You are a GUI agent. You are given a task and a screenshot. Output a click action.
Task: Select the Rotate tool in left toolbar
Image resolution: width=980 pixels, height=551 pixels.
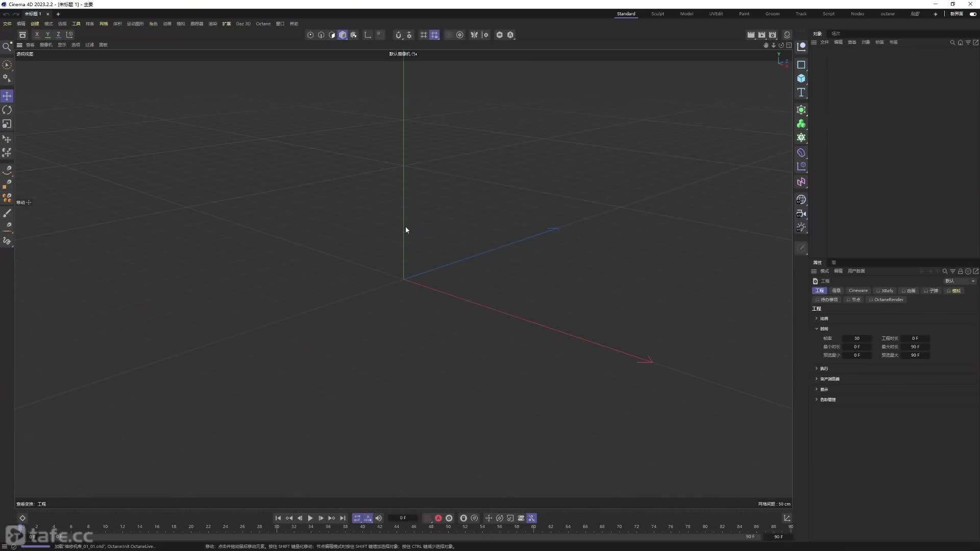[7, 110]
